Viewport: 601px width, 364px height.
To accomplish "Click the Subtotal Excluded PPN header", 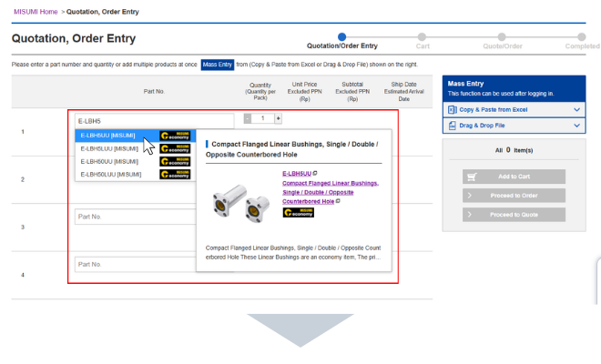I will pyautogui.click(x=352, y=92).
